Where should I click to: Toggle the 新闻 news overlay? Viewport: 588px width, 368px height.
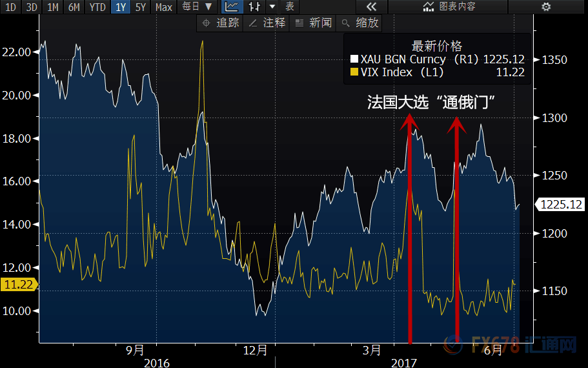313,23
